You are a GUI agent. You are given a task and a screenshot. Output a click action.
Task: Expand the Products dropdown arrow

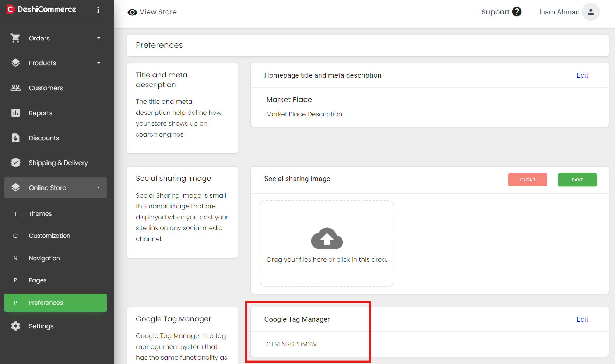coord(99,63)
